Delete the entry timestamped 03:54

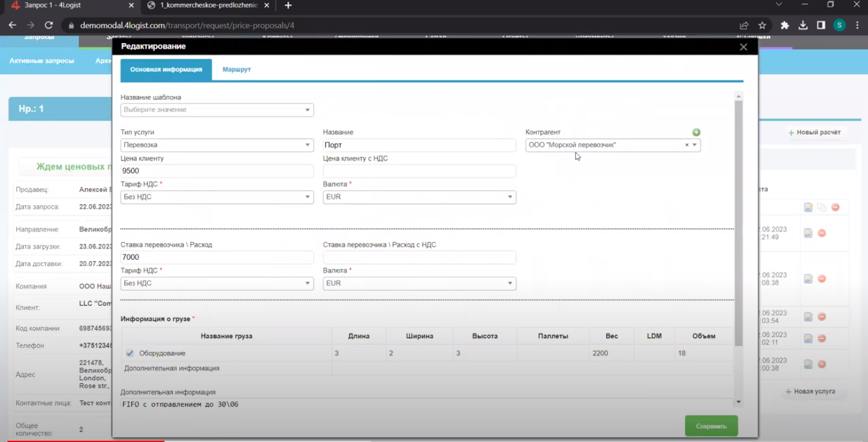pos(822,317)
